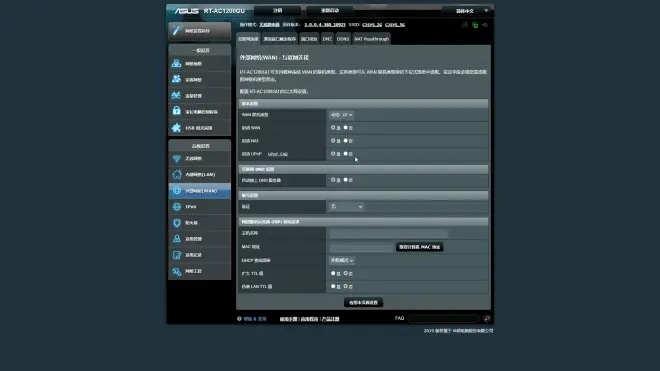
Task: Open the Quick Internet Setup wizard icon
Action: [177, 30]
